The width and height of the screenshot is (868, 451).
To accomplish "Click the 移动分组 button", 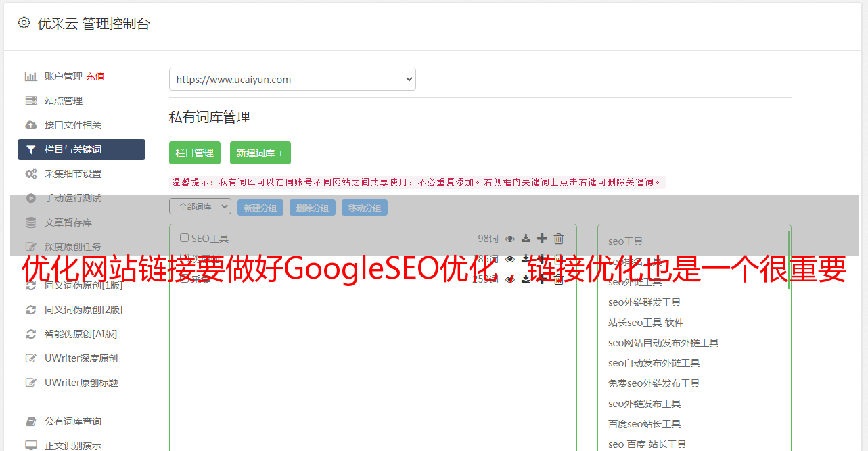I will click(365, 208).
